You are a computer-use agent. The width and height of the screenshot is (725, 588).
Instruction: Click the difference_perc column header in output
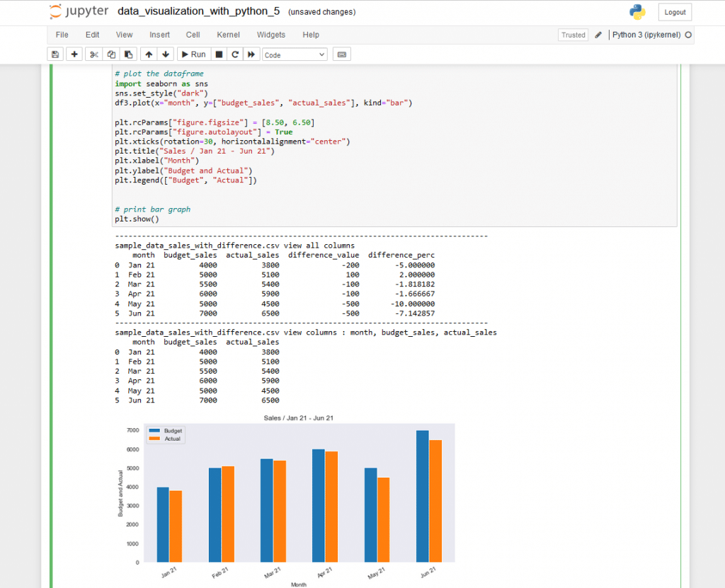[401, 255]
